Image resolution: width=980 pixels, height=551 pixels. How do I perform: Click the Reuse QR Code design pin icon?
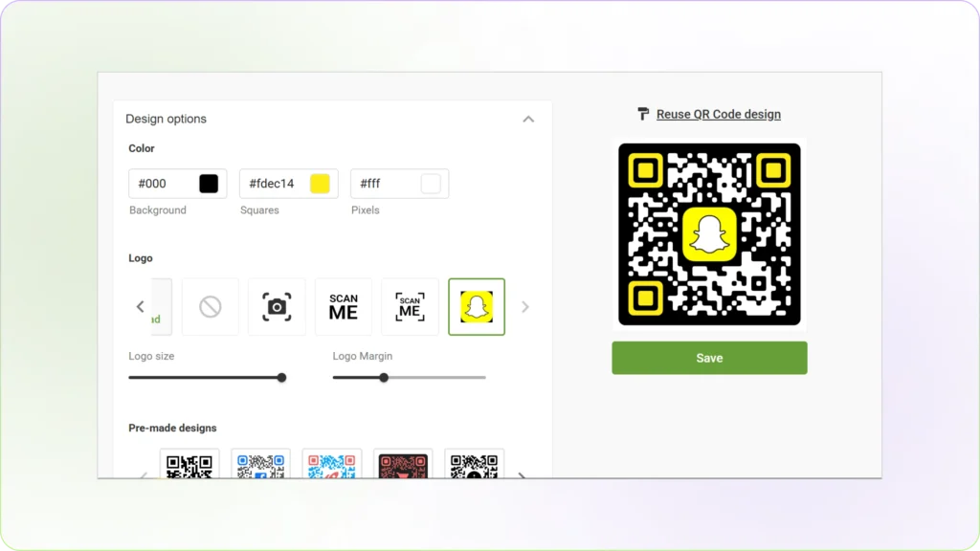643,114
